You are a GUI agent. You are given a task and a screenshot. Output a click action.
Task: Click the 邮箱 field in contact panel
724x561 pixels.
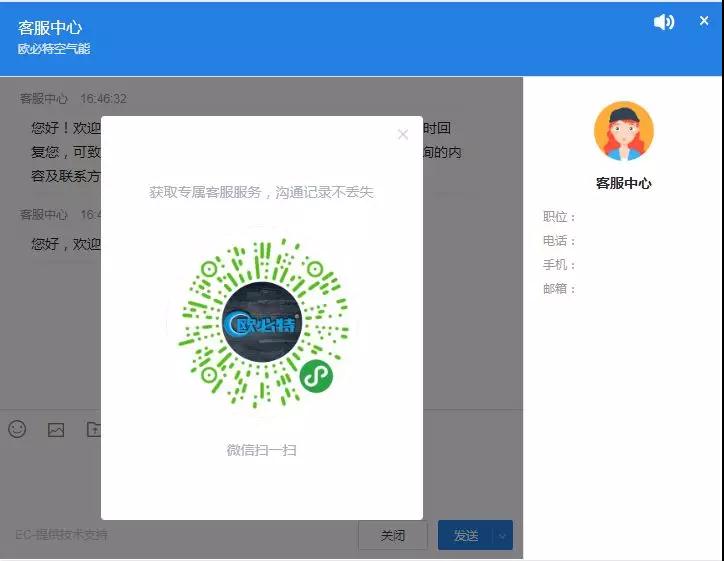pos(560,289)
